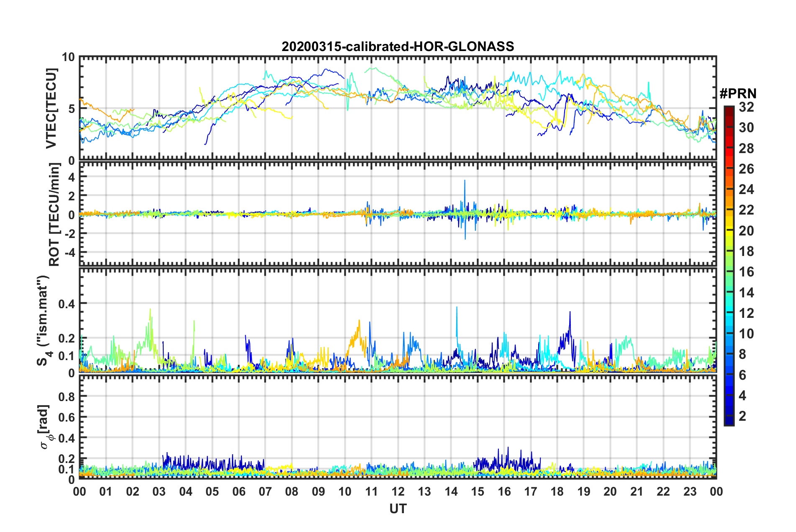Click UT axis tick label 04

coord(186,491)
